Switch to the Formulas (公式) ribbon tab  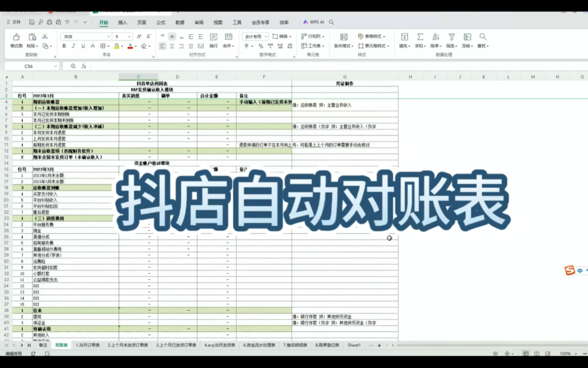[161, 23]
